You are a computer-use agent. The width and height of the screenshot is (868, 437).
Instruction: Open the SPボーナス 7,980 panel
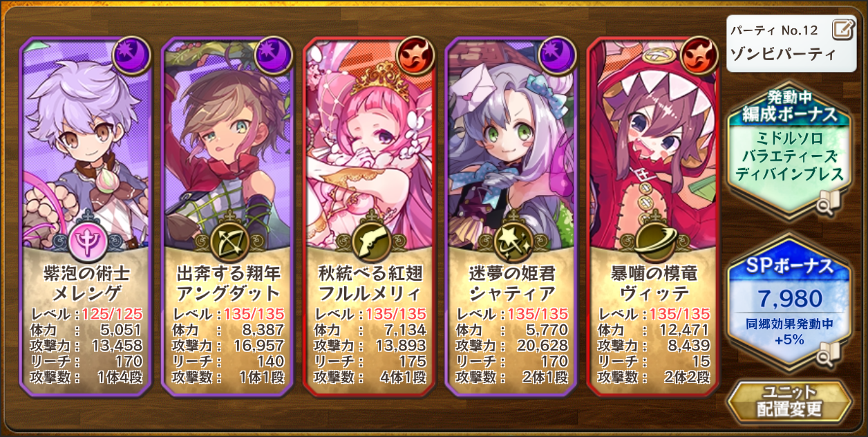(789, 304)
